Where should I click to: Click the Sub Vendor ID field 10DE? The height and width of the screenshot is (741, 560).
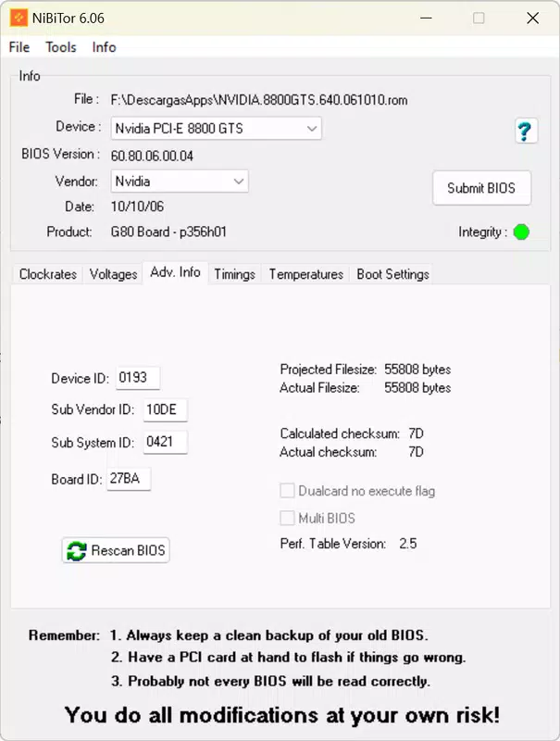[166, 409]
